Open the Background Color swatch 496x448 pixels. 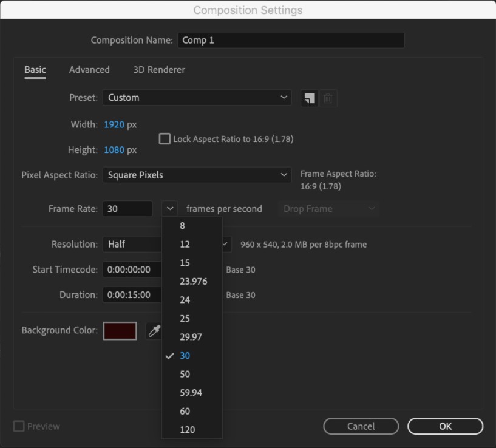pyautogui.click(x=120, y=331)
